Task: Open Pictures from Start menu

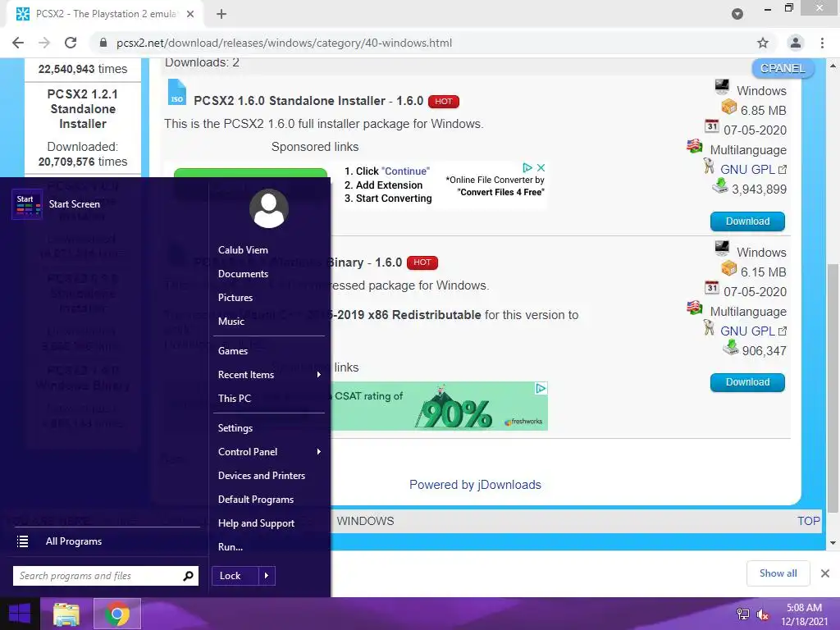Action: click(x=235, y=297)
